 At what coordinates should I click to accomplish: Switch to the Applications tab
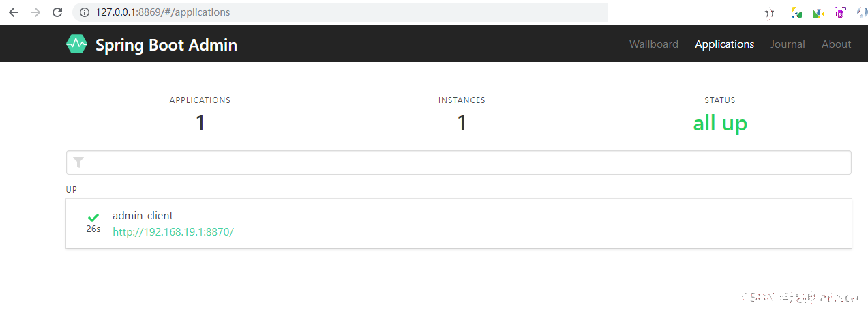[x=725, y=44]
